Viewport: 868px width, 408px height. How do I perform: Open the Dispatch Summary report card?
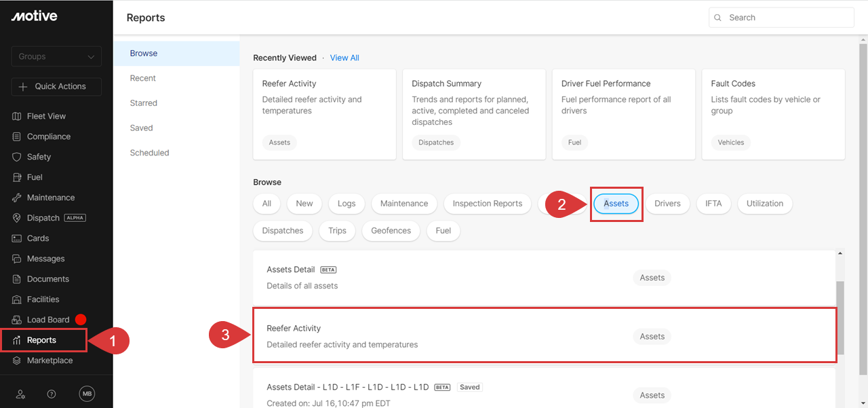pyautogui.click(x=474, y=114)
